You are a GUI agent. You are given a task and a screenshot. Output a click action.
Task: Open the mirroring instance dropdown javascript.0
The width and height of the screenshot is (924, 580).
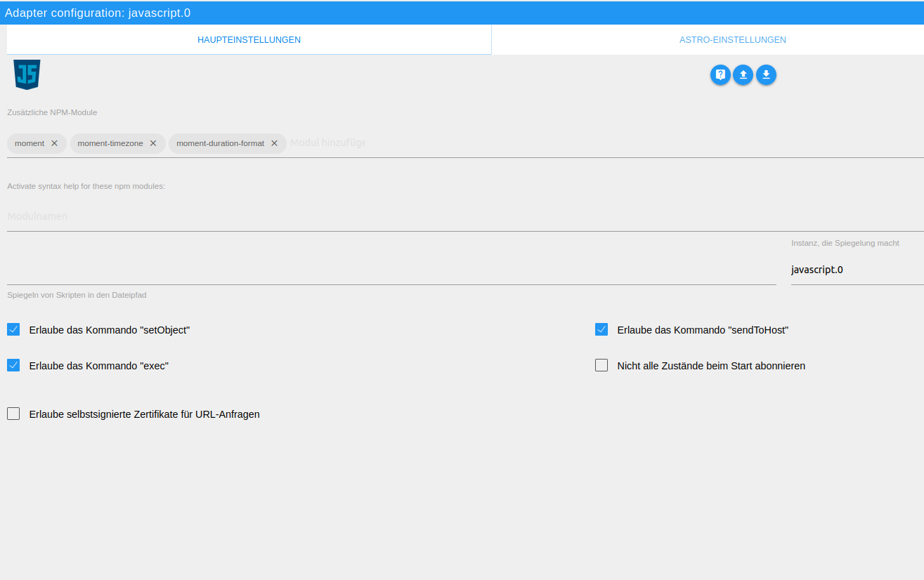click(x=857, y=270)
